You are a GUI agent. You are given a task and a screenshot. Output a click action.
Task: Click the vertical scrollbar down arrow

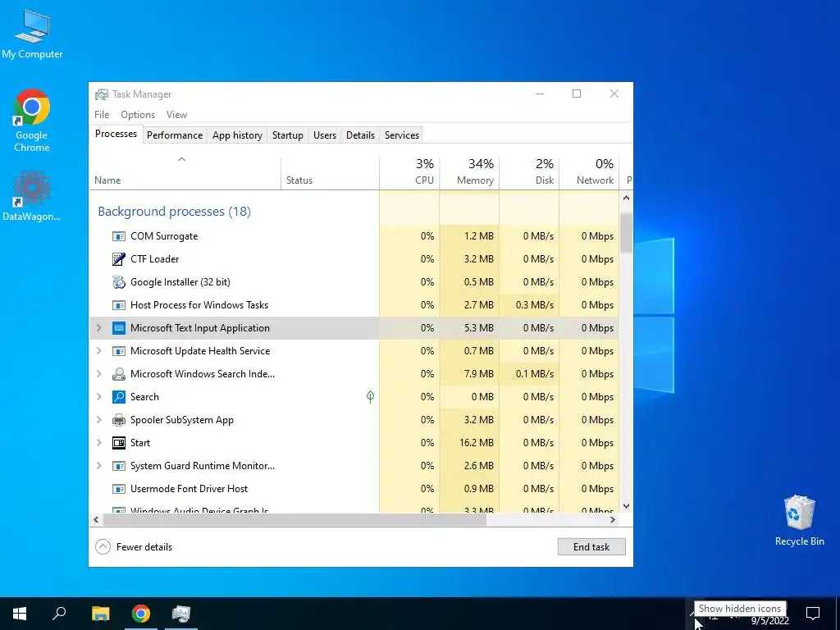(x=626, y=506)
